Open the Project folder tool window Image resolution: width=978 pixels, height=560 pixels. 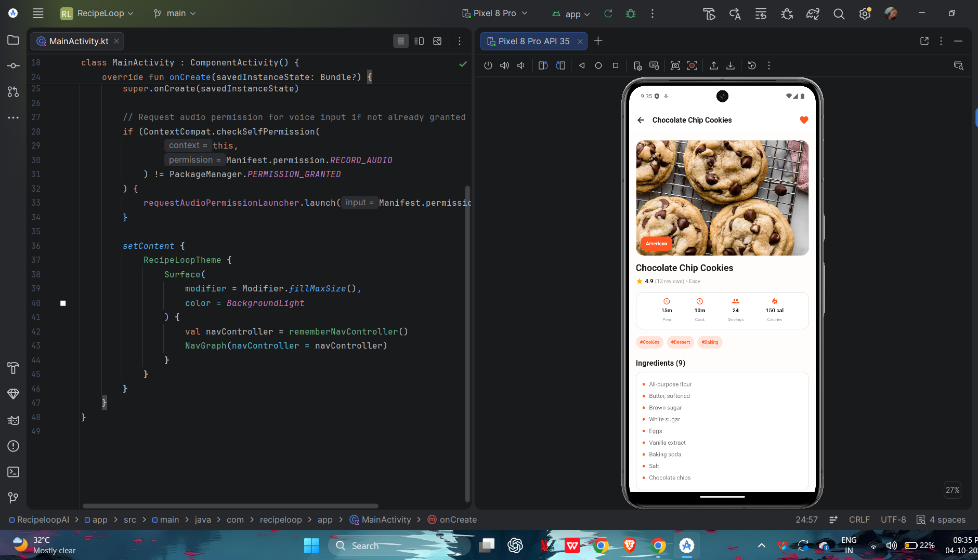click(13, 40)
